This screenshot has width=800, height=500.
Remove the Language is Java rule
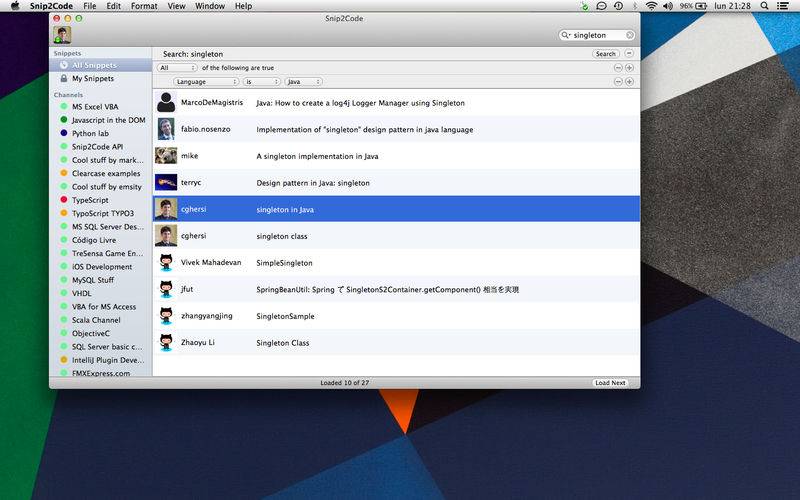coord(617,81)
